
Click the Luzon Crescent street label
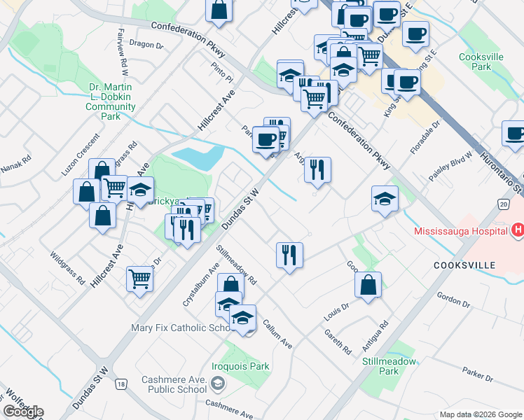[81, 155]
